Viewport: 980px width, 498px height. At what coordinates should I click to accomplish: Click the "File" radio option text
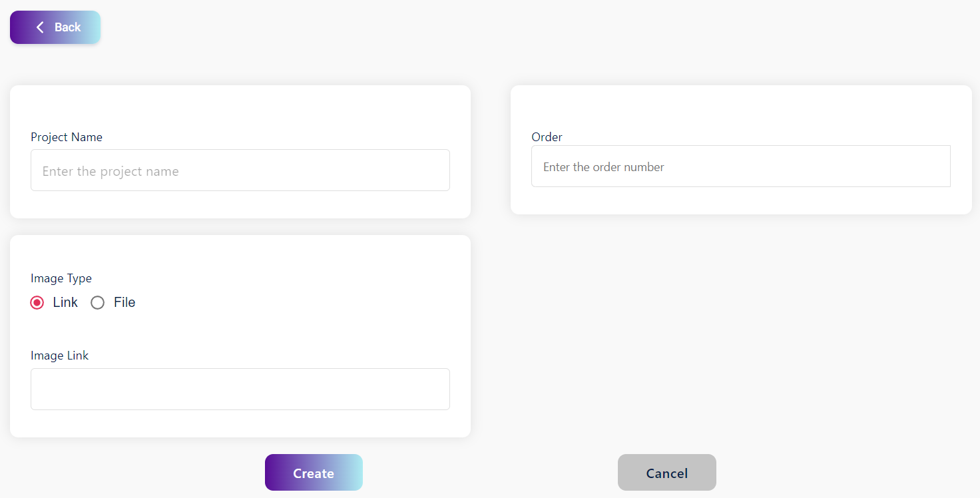[x=124, y=302]
